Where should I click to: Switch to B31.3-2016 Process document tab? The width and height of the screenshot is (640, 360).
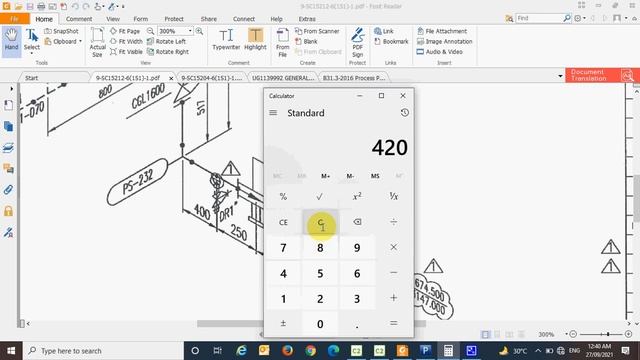tap(353, 78)
